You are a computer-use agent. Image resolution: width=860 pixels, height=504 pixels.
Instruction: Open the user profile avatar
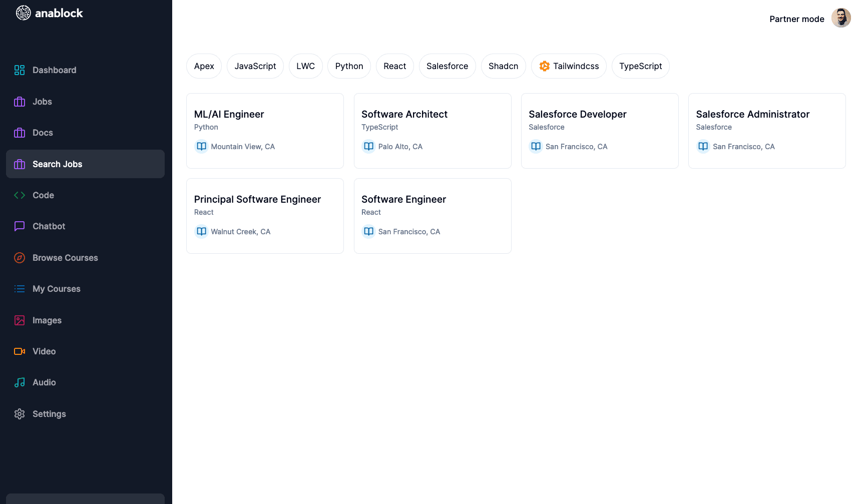[841, 18]
